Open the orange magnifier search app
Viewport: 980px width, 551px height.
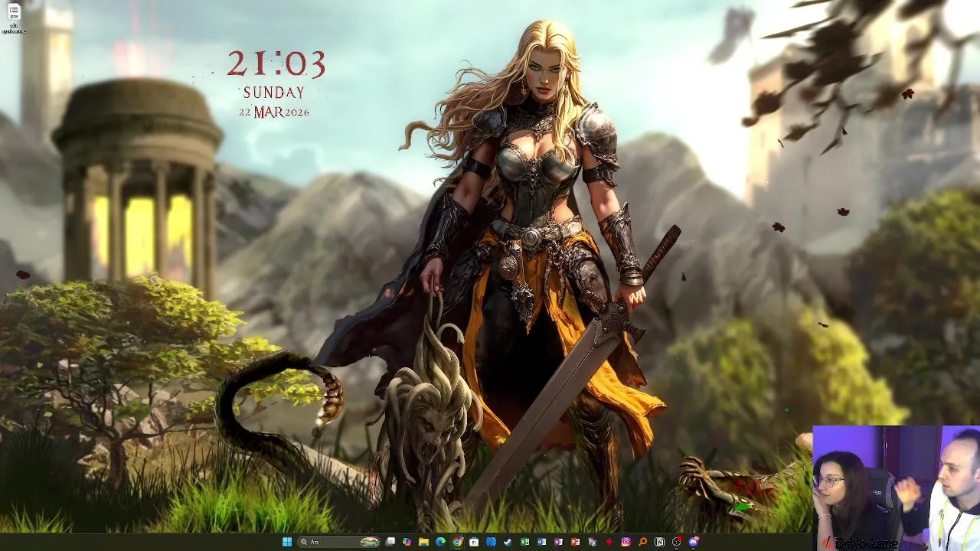[642, 542]
